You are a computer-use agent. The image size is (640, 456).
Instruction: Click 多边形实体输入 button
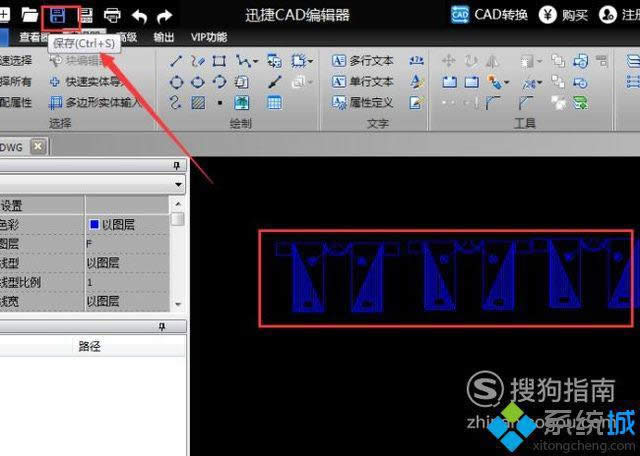[x=95, y=102]
